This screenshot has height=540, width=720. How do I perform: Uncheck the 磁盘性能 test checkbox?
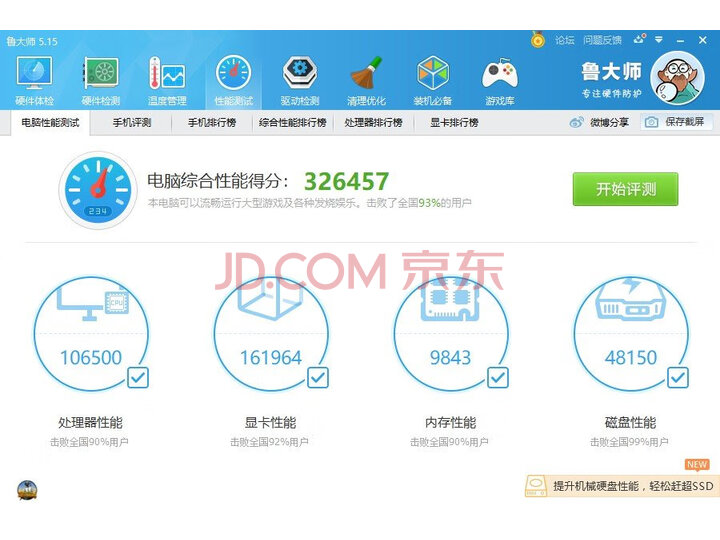tap(678, 378)
